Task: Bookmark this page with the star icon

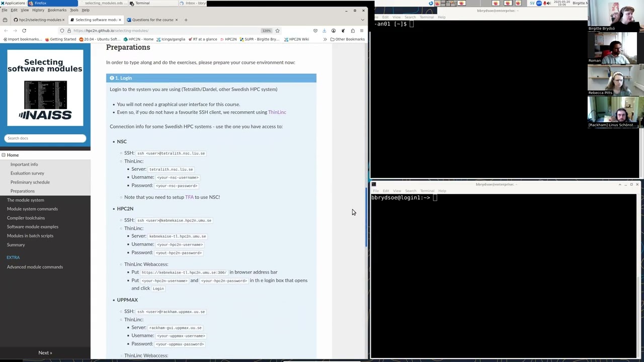Action: click(x=277, y=31)
